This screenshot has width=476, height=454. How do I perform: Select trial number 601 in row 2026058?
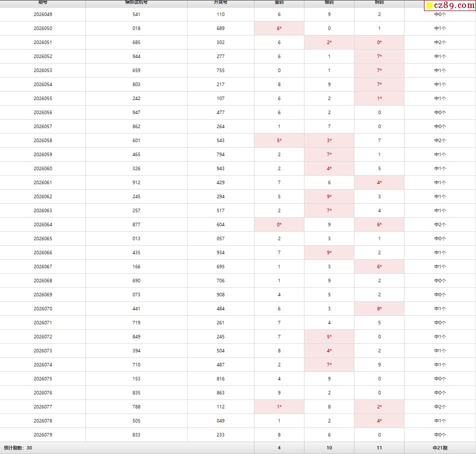coord(136,140)
